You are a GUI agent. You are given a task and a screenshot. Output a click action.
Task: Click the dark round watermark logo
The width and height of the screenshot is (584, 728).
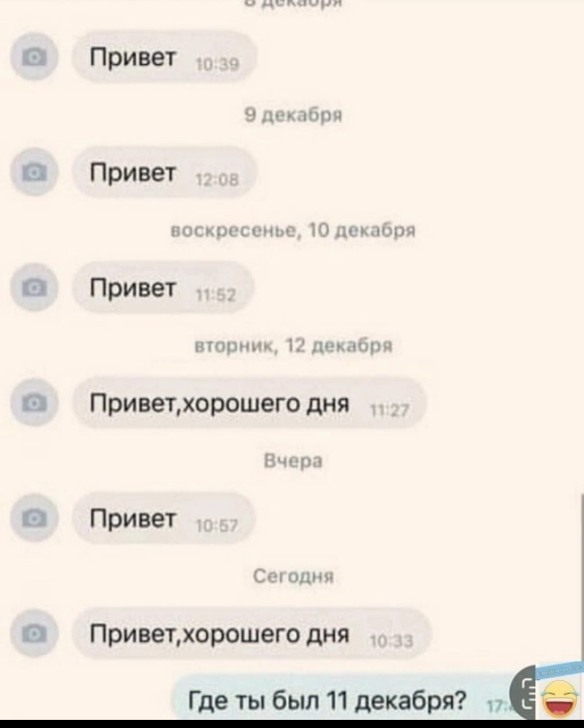(524, 693)
